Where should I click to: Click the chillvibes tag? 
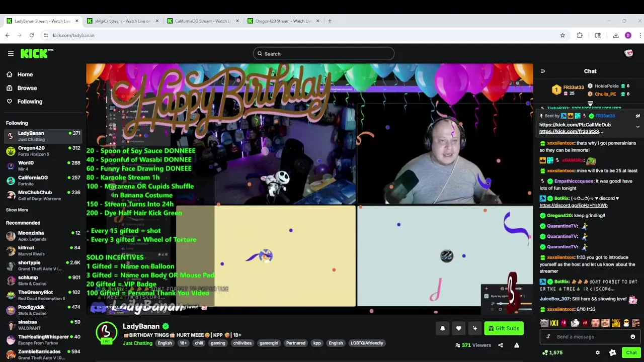[242, 343]
